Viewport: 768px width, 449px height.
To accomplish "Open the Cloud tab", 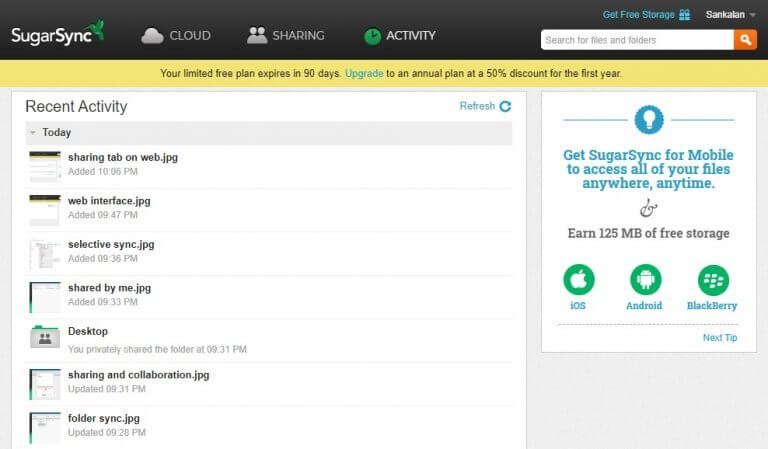I will 176,35.
